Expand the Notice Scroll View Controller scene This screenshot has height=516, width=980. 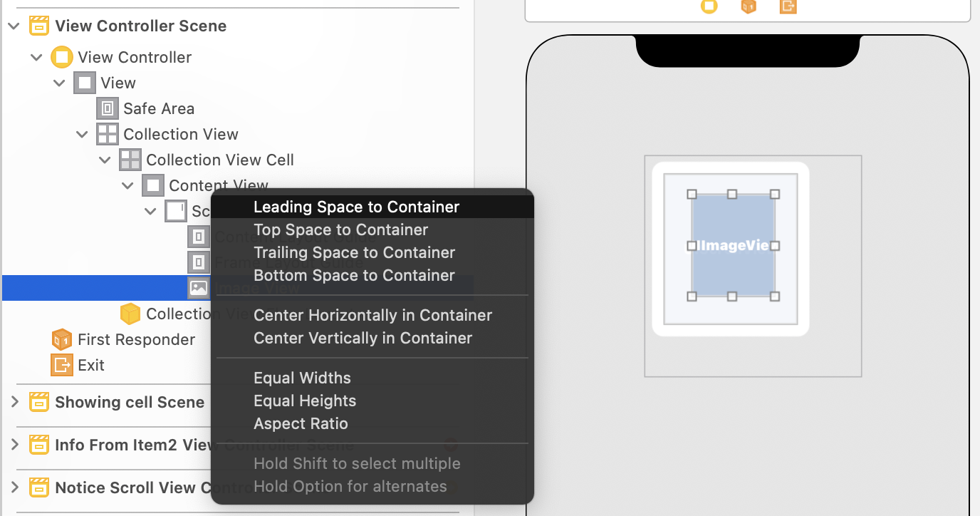14,487
